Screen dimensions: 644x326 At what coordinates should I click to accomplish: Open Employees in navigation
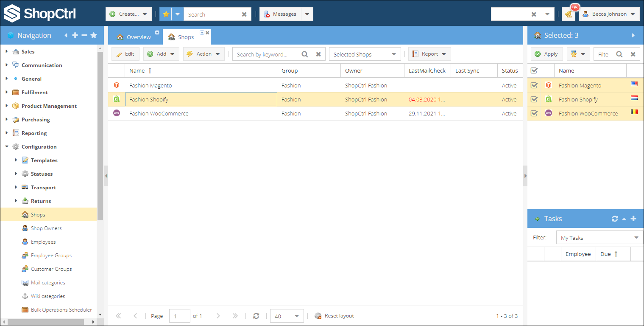click(43, 242)
